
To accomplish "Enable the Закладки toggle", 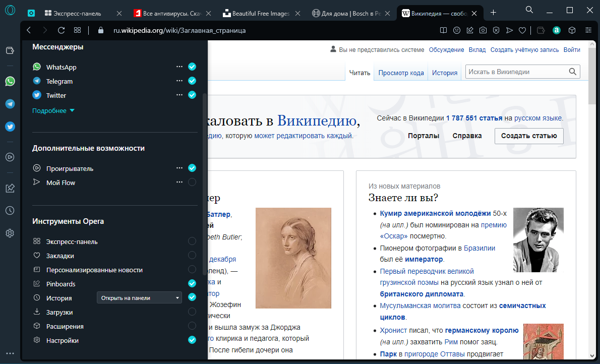I will 192,255.
